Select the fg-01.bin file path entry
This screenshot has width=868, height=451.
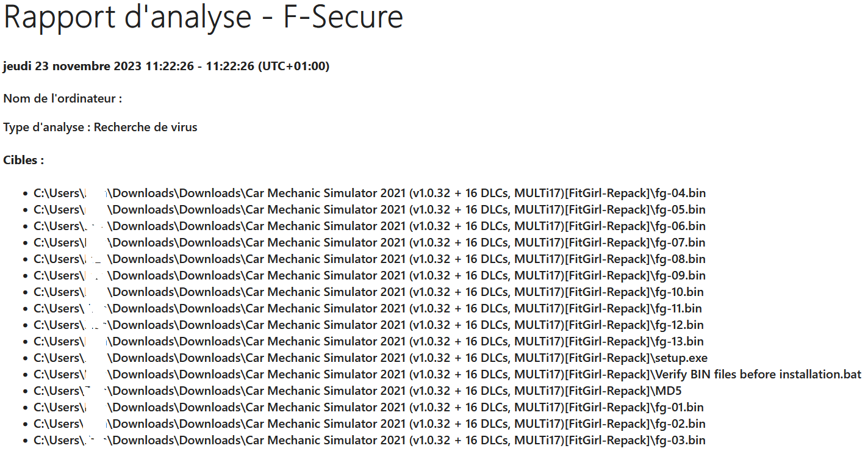[x=368, y=408]
